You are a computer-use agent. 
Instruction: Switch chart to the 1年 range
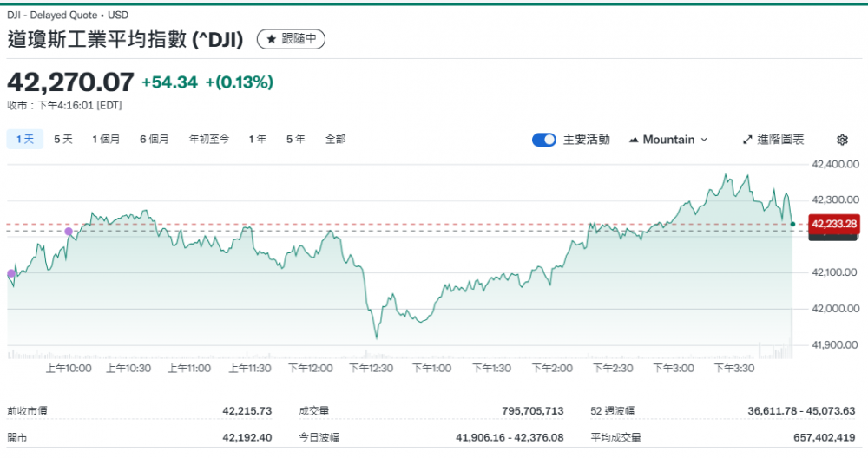click(x=258, y=139)
